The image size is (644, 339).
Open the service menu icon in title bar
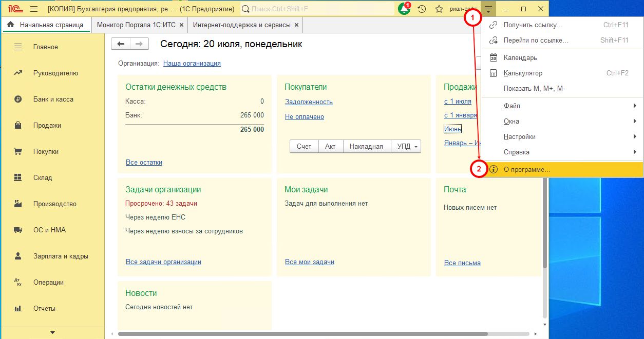click(488, 9)
